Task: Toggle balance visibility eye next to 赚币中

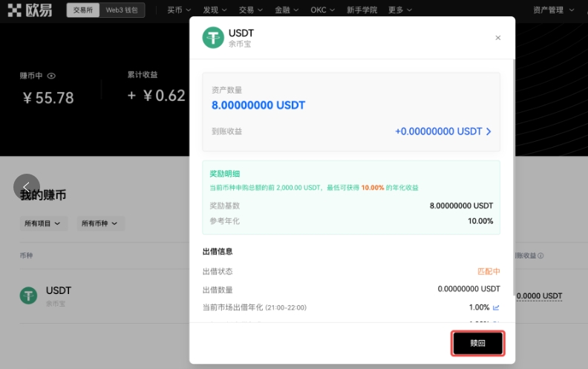Action: 51,76
